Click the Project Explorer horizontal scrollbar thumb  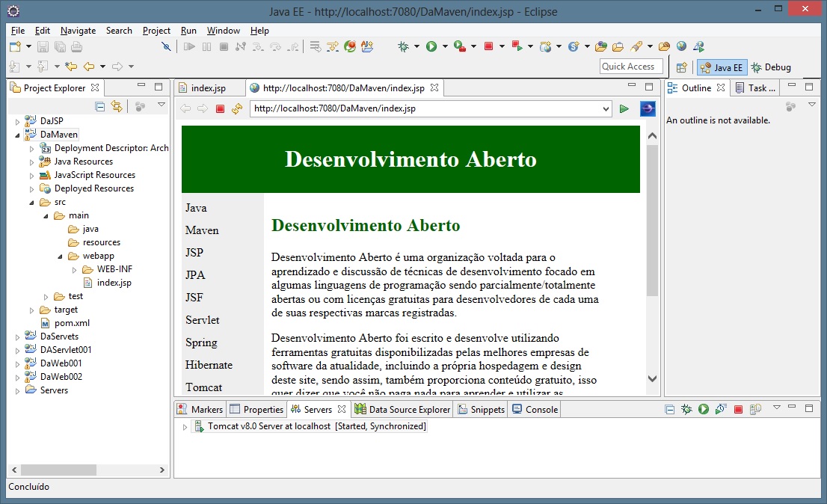(x=58, y=470)
